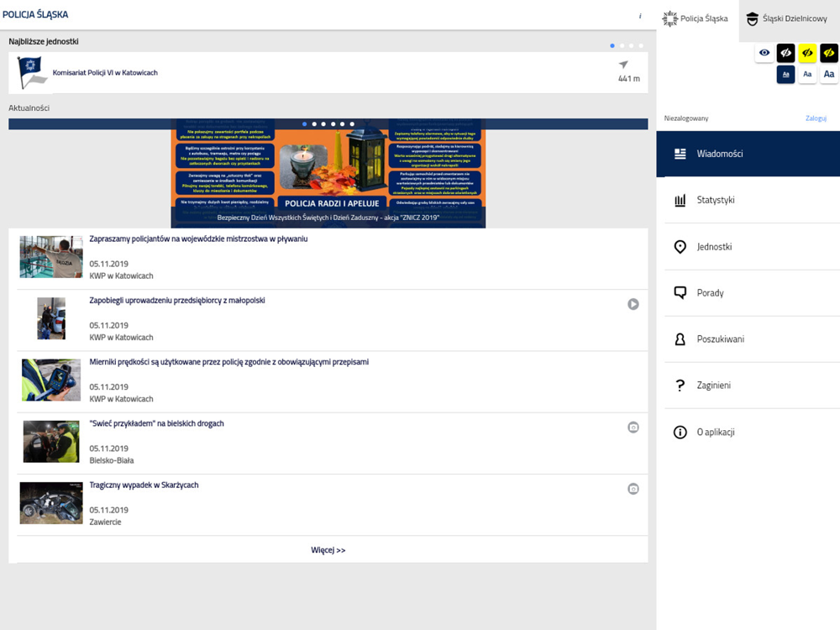The height and width of the screenshot is (630, 840).
Task: Open the ZNICZ 2019 banner image
Action: pos(328,174)
